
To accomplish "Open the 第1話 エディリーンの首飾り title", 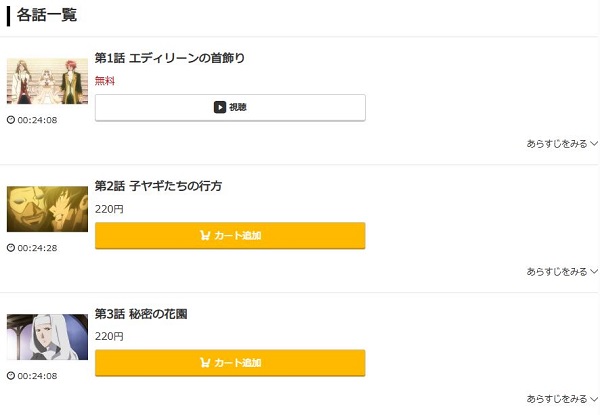I will coord(169,58).
